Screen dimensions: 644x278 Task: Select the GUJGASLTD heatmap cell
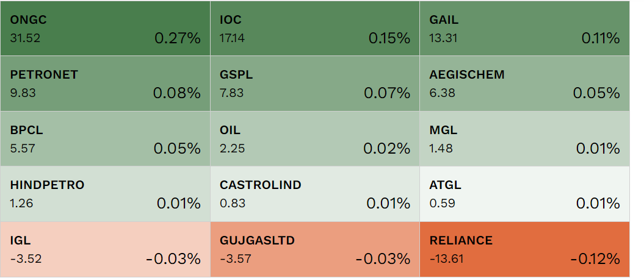(x=314, y=249)
